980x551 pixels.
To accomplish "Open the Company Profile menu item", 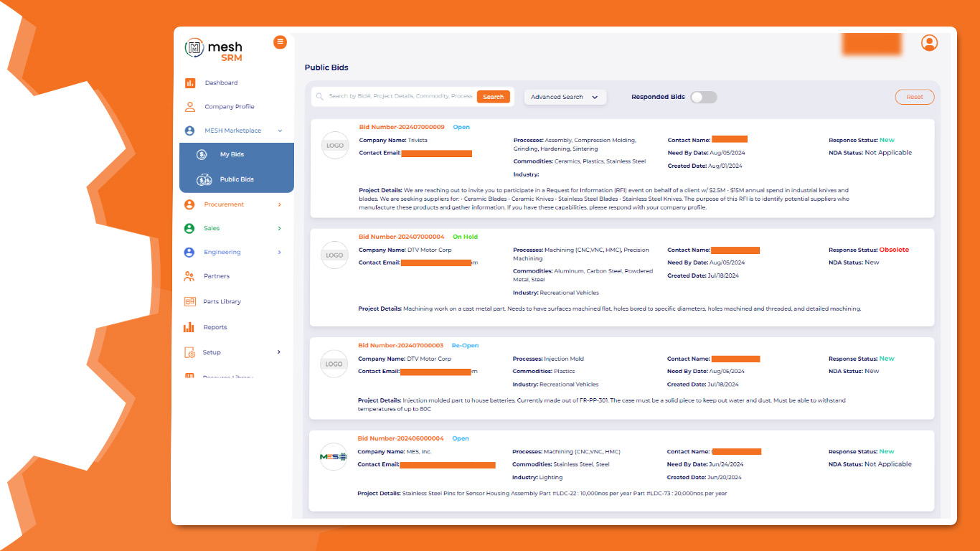I will click(230, 107).
